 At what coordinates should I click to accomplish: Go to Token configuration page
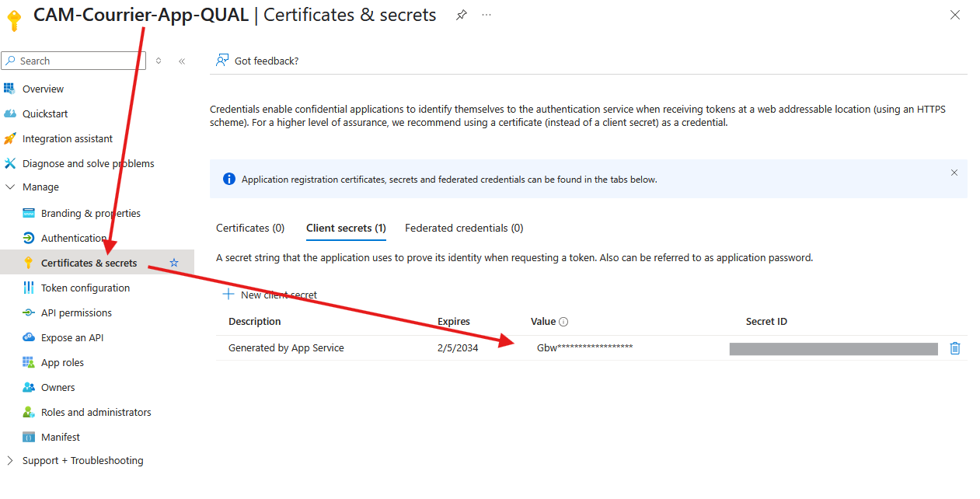[x=85, y=288]
